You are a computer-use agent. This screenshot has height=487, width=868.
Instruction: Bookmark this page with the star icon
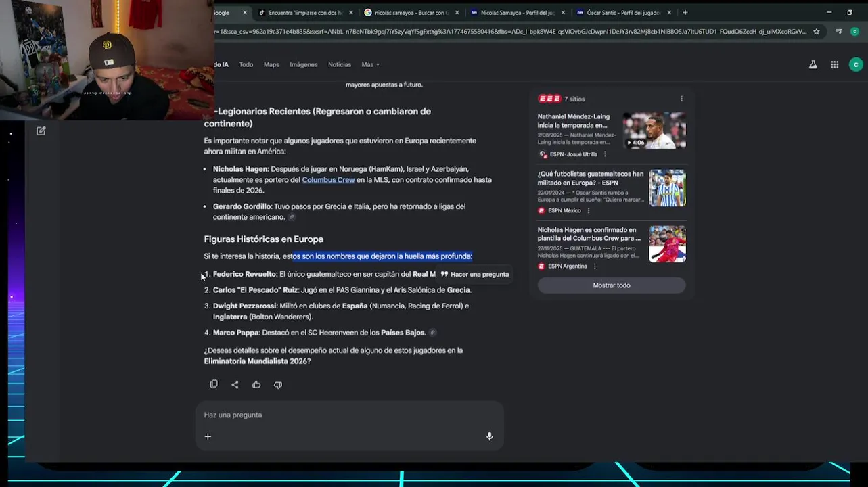[817, 31]
